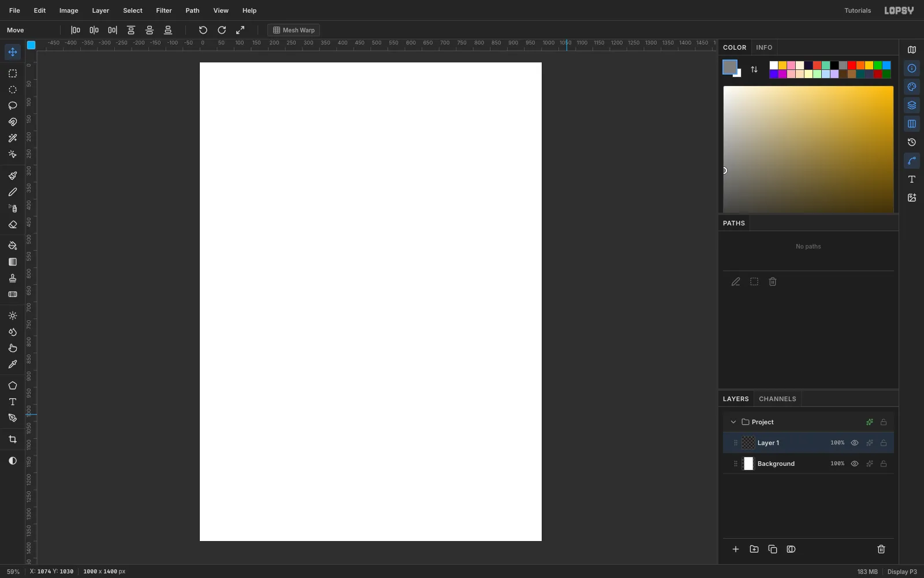Screen dimensions: 924x578
Task: Click the Undo arrow in the options bar
Action: (x=203, y=30)
